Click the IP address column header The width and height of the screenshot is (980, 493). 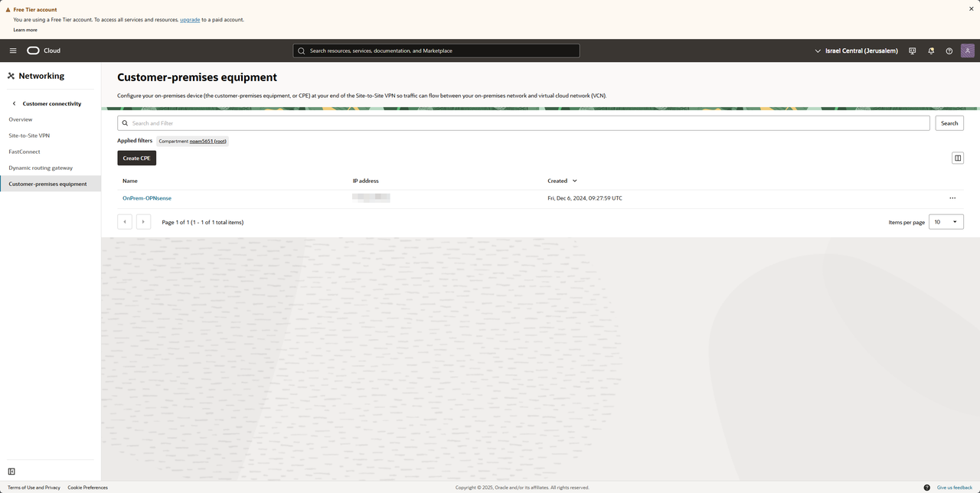tap(365, 181)
